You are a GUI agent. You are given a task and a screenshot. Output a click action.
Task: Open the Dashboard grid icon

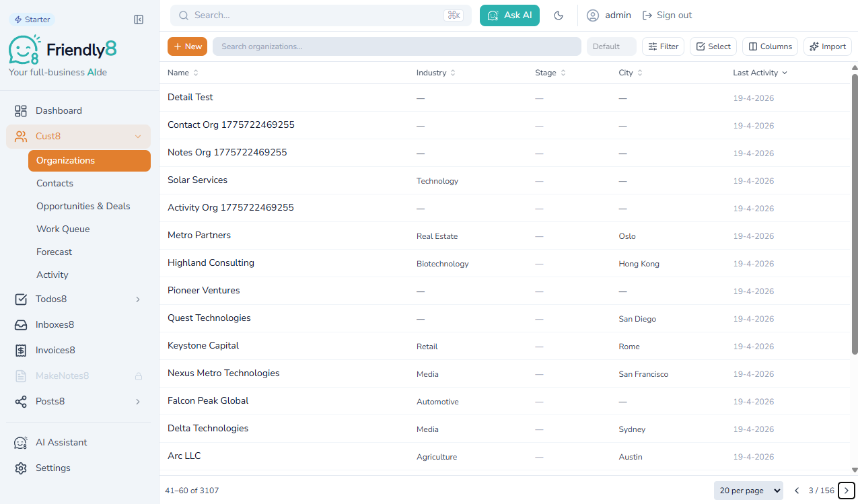pyautogui.click(x=21, y=111)
